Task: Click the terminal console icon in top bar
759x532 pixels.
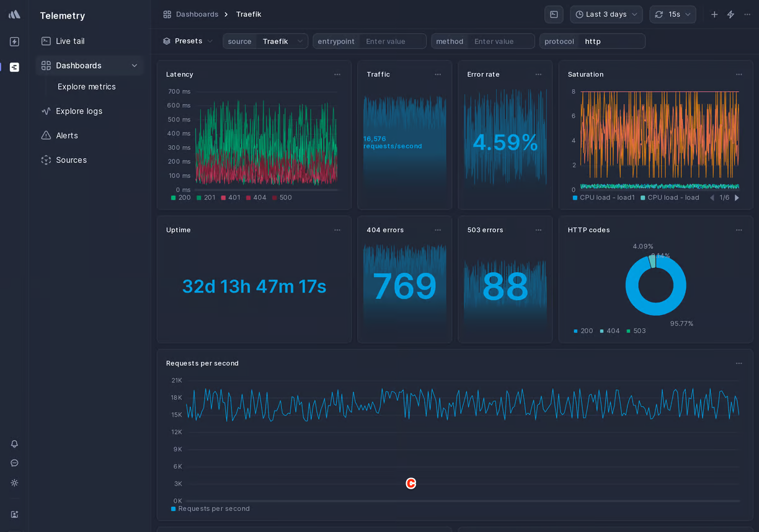Action: (554, 14)
